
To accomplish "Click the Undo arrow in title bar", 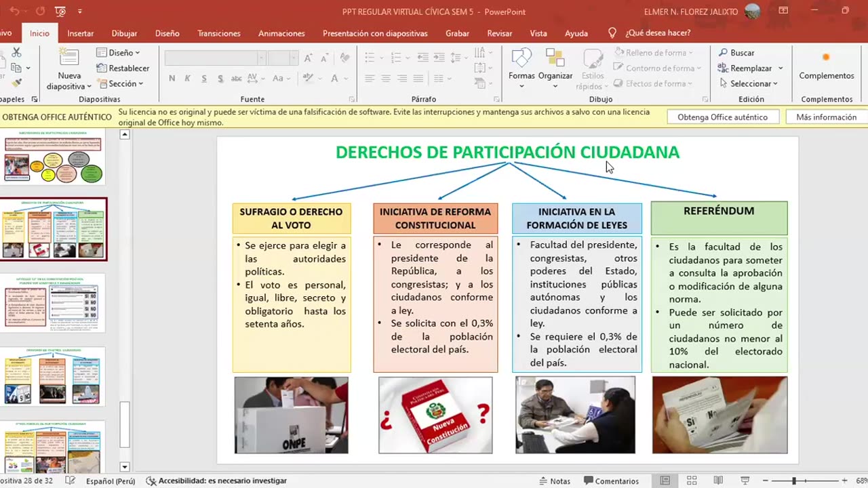I will [x=15, y=12].
